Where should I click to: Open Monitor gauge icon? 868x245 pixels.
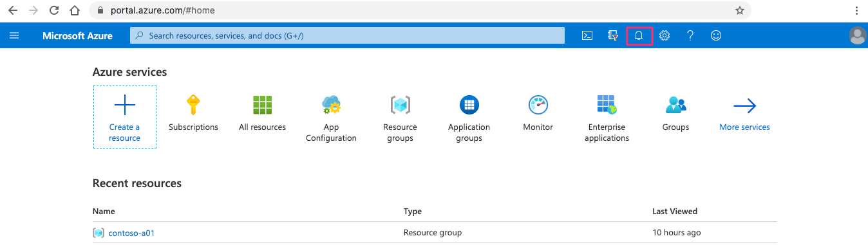click(x=538, y=105)
